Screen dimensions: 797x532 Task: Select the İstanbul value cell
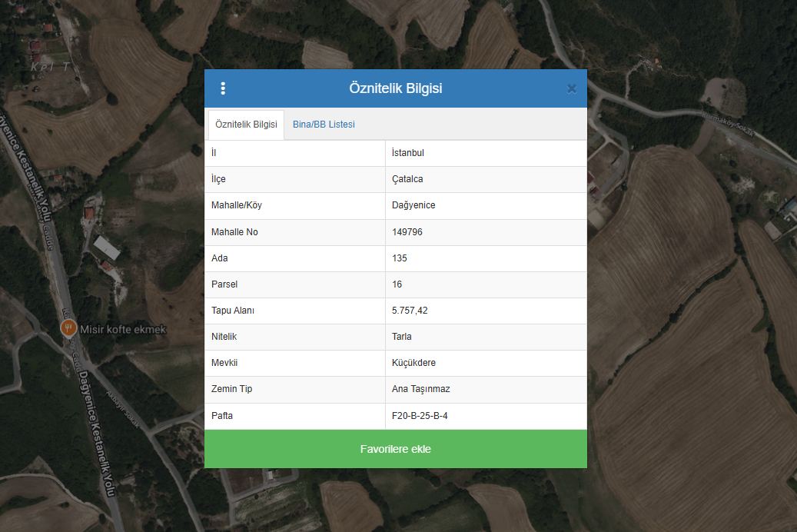[x=408, y=153]
